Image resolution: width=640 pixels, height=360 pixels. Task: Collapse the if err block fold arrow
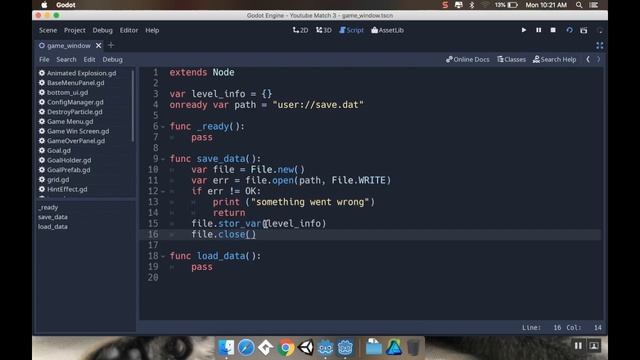(163, 191)
